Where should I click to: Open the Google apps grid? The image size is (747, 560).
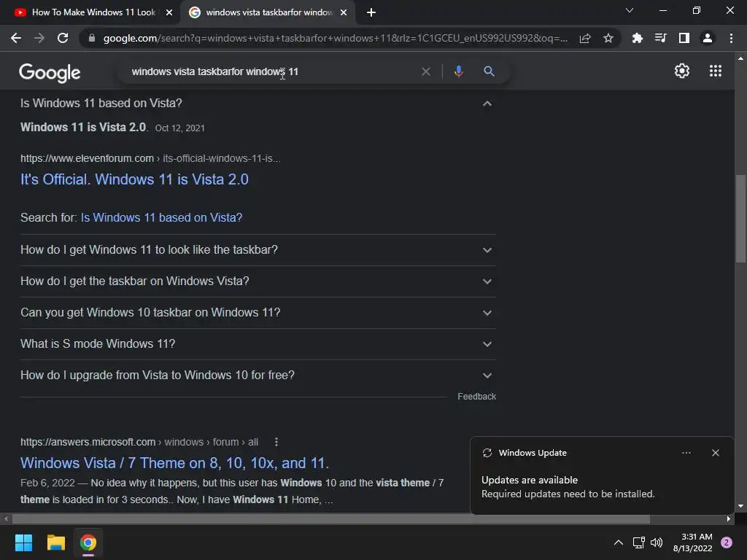tap(716, 71)
